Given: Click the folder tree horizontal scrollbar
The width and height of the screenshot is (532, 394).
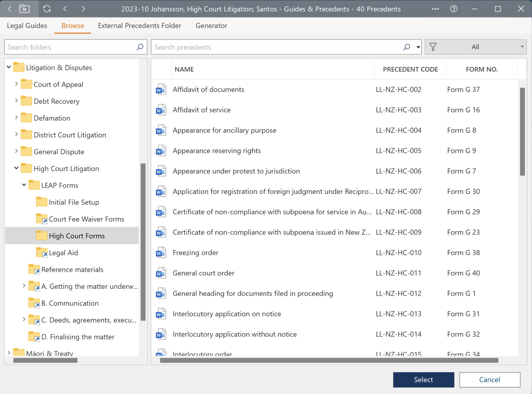Looking at the screenshot, I should tap(45, 360).
